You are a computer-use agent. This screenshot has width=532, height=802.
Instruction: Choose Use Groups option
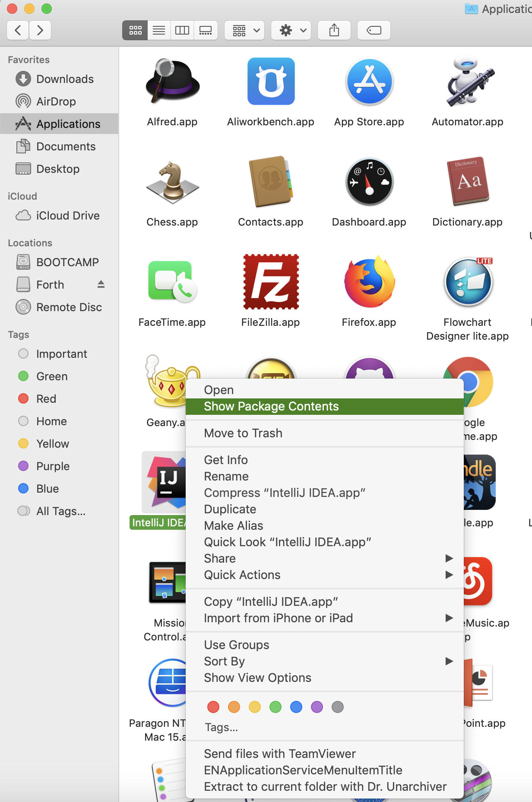325,645
